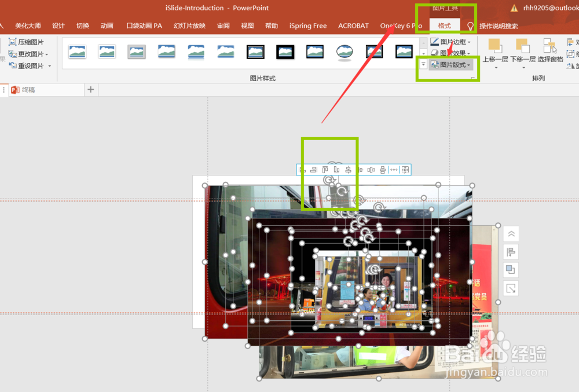
Task: Click align bottom icon in floating toolbar
Action: (x=336, y=170)
